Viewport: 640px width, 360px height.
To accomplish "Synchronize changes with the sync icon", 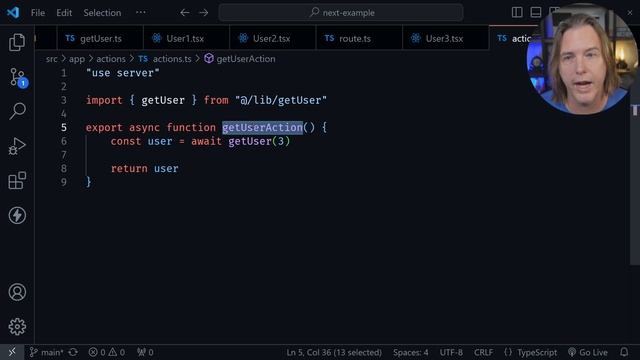I will (73, 352).
